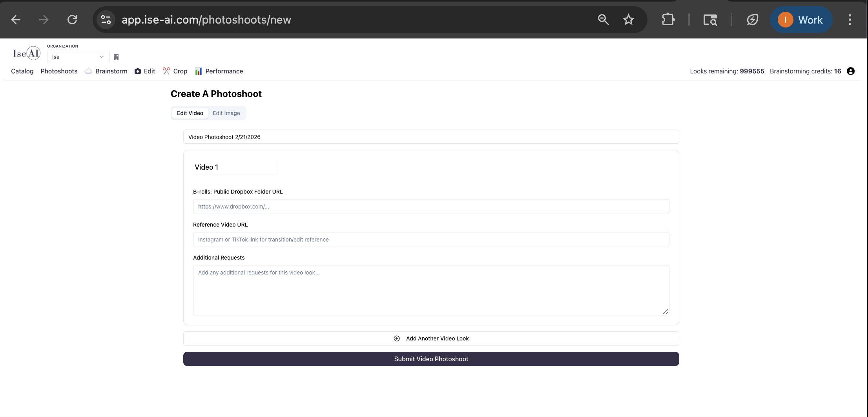Open the browser extensions puzzle icon
This screenshot has height=417, width=868.
668,19
